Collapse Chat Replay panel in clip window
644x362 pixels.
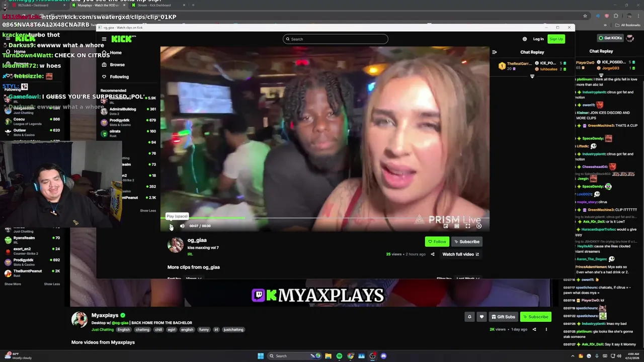(x=494, y=52)
